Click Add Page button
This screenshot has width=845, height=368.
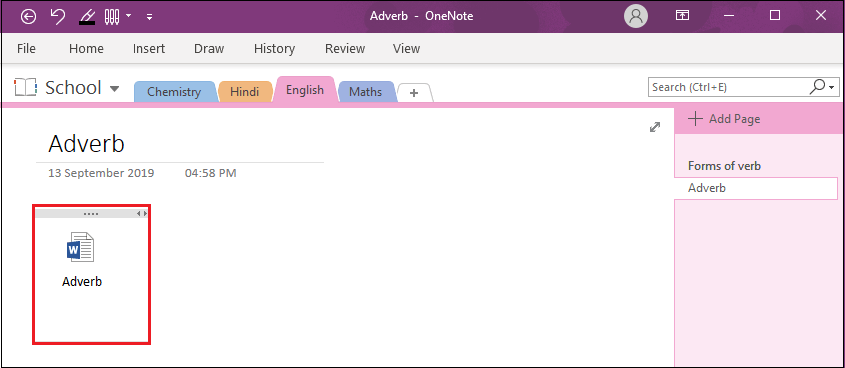(x=725, y=119)
